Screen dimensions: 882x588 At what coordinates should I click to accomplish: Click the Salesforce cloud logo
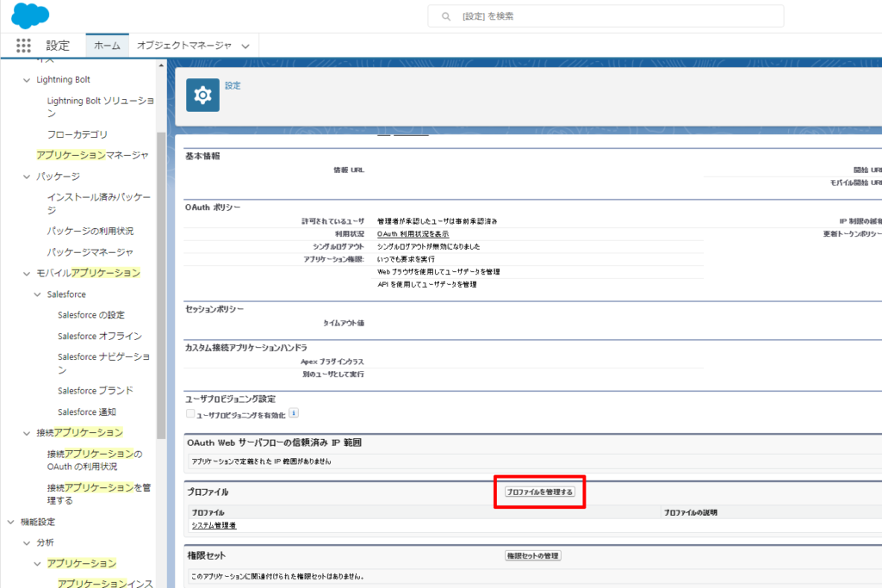tap(30, 15)
